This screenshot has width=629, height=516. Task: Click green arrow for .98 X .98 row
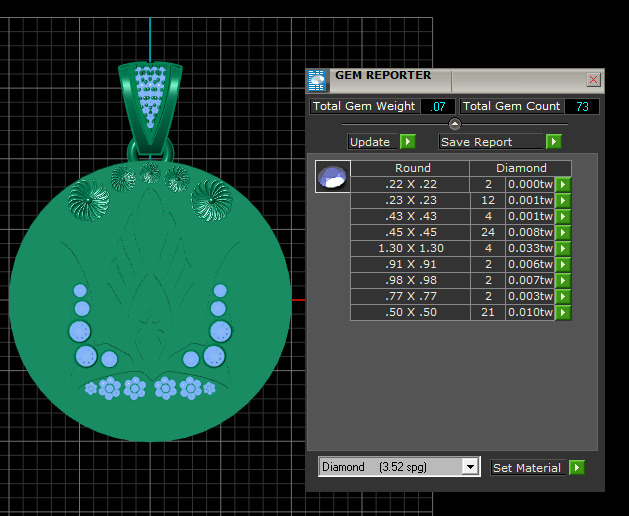pyautogui.click(x=563, y=281)
